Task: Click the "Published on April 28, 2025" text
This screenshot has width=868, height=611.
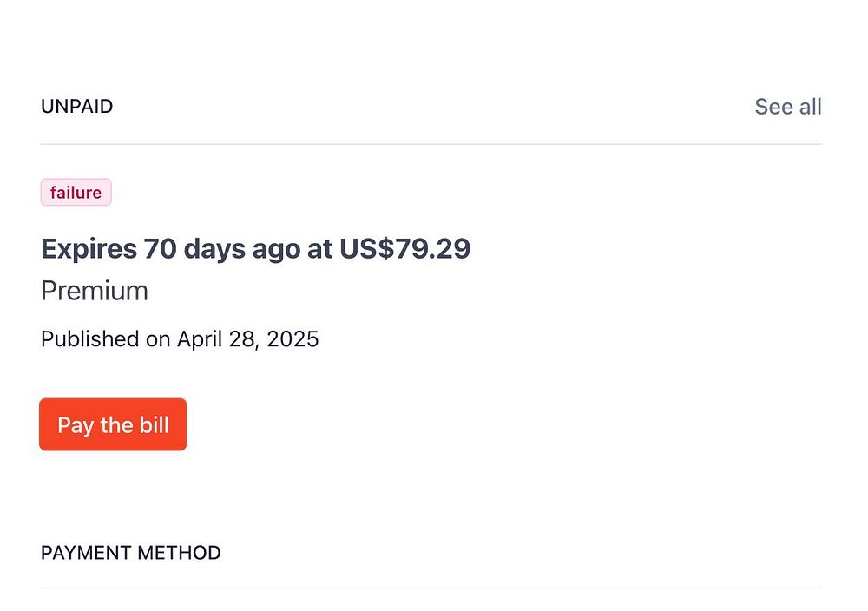Action: 180,338
